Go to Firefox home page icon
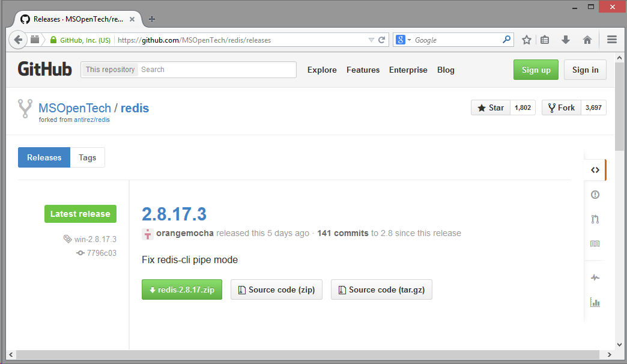Image resolution: width=627 pixels, height=364 pixels. [587, 40]
